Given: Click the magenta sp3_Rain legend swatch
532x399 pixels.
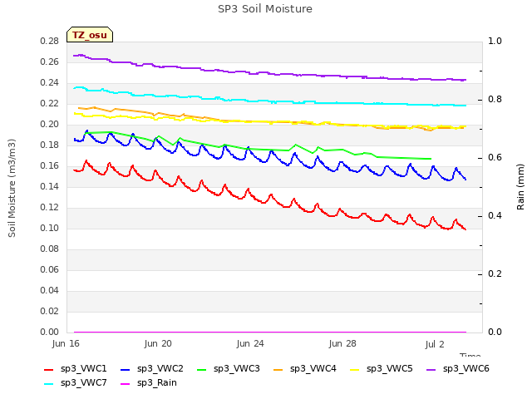Looking at the screenshot, I should coord(126,384).
